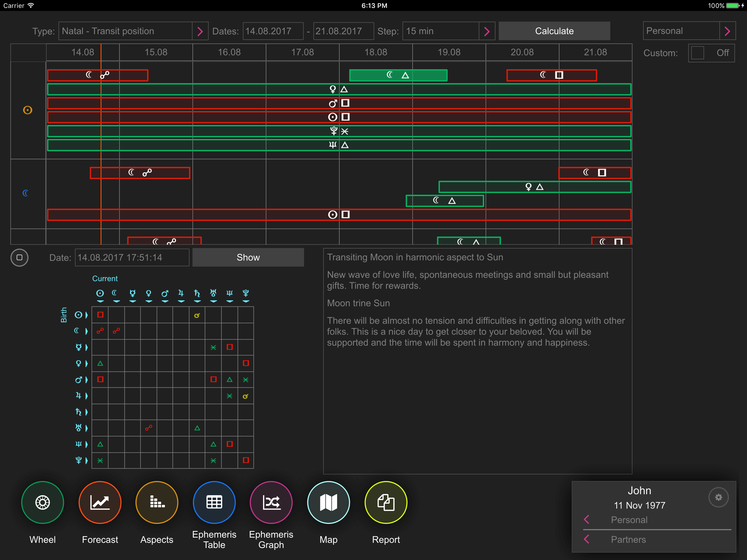Select the Neptune trine bar in Sun row
Viewport: 747px width, 560px height.
339,145
